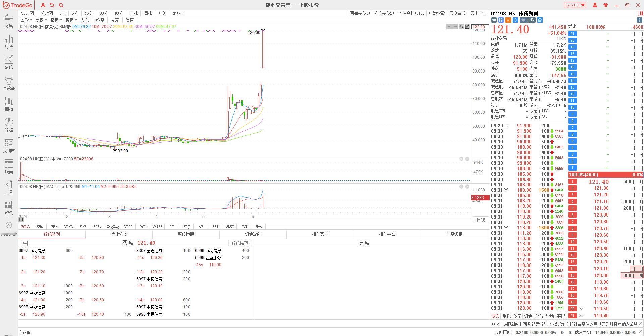Open the 图形 chart type dropdown
The height and width of the screenshot is (336, 644).
point(26,20)
